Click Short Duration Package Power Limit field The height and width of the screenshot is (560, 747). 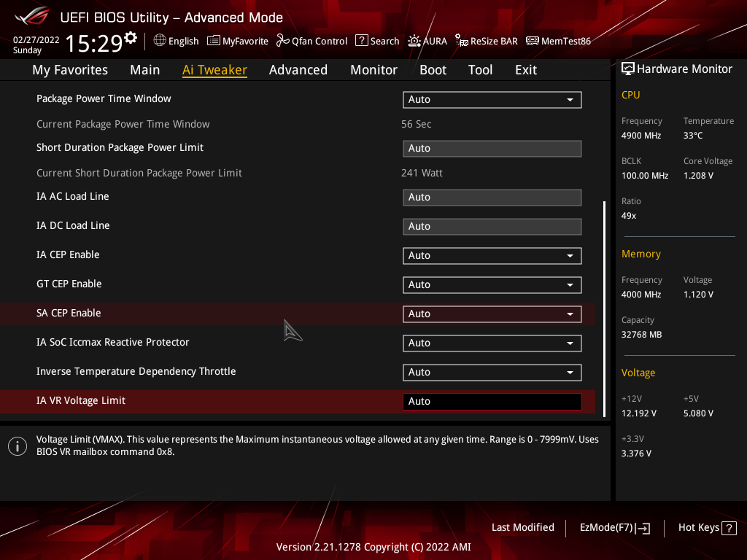(492, 149)
